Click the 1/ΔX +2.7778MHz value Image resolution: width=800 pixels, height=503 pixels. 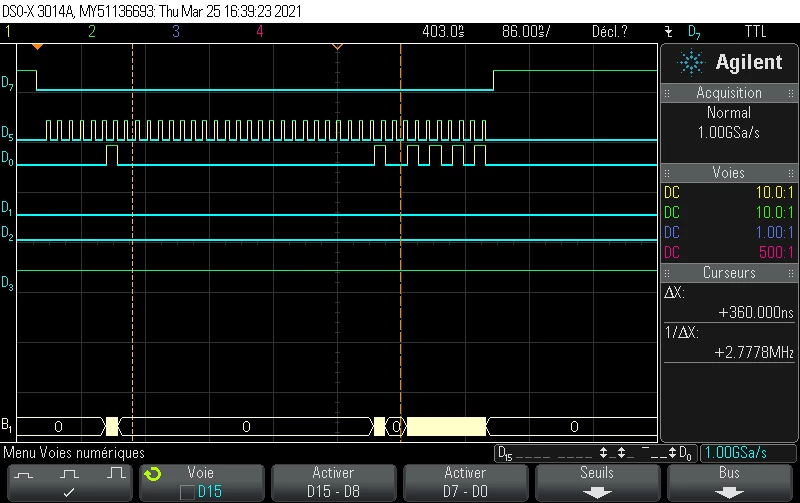(x=754, y=353)
